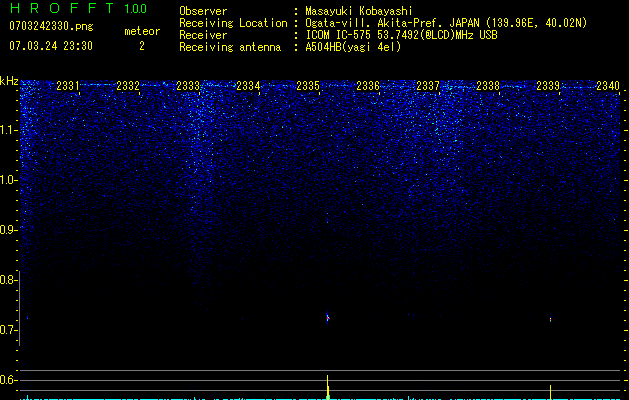Click the 1.1 frequency axis label
This screenshot has width=629, height=400.
point(8,131)
